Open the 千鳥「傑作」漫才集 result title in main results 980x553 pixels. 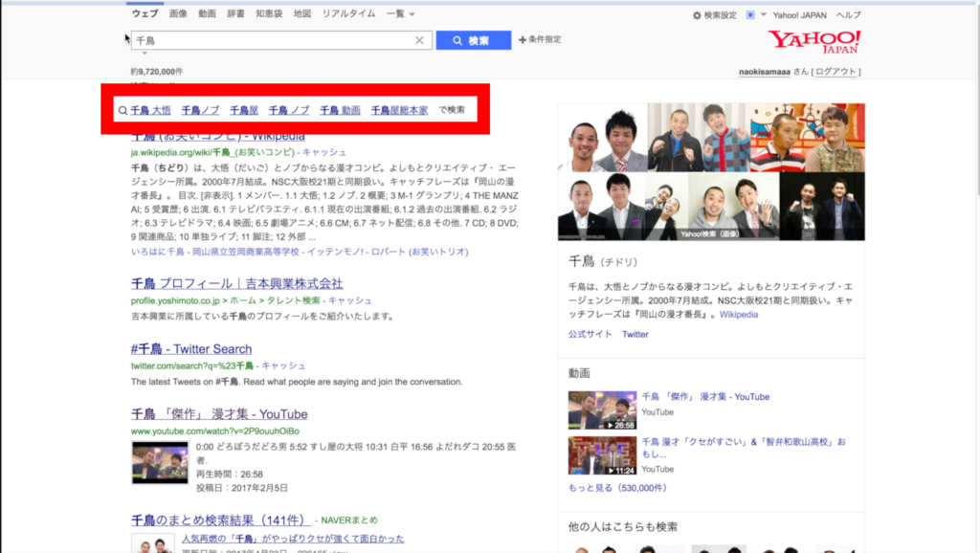[x=219, y=414]
